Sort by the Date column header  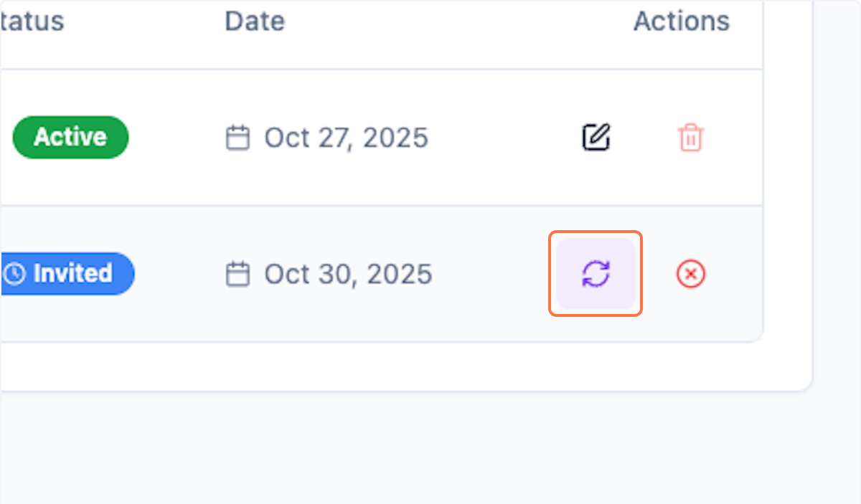[x=254, y=21]
